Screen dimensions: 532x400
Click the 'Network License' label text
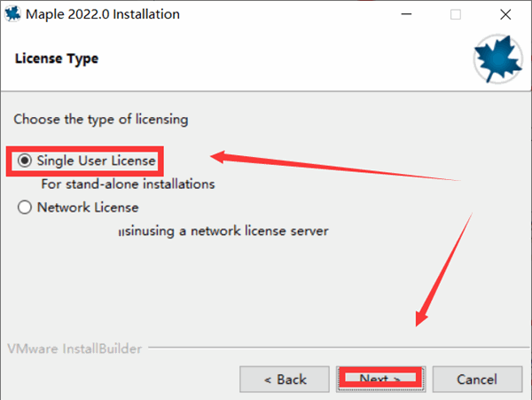point(88,208)
